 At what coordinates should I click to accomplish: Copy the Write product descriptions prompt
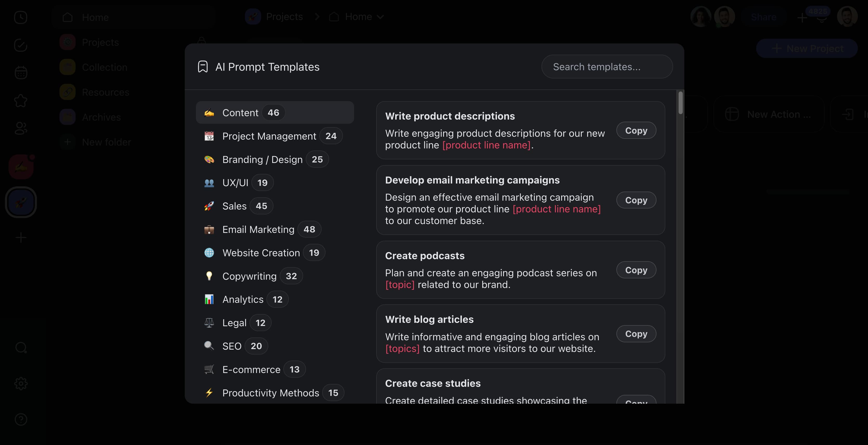(x=636, y=130)
